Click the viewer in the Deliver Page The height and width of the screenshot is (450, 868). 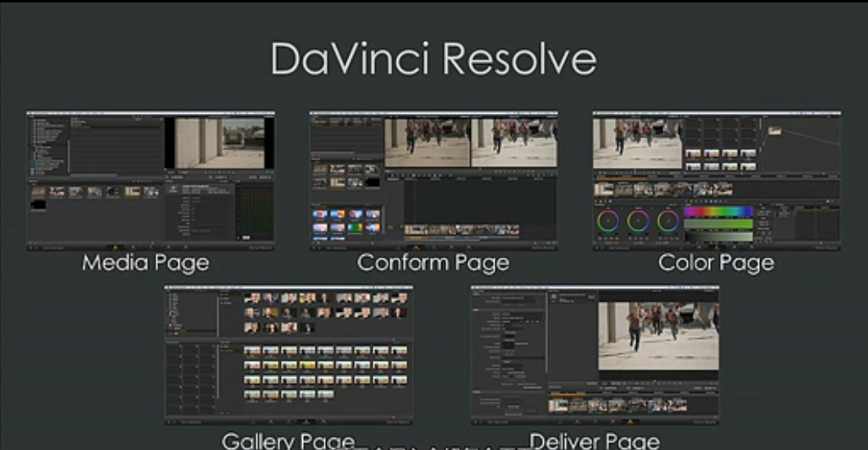tap(658, 335)
